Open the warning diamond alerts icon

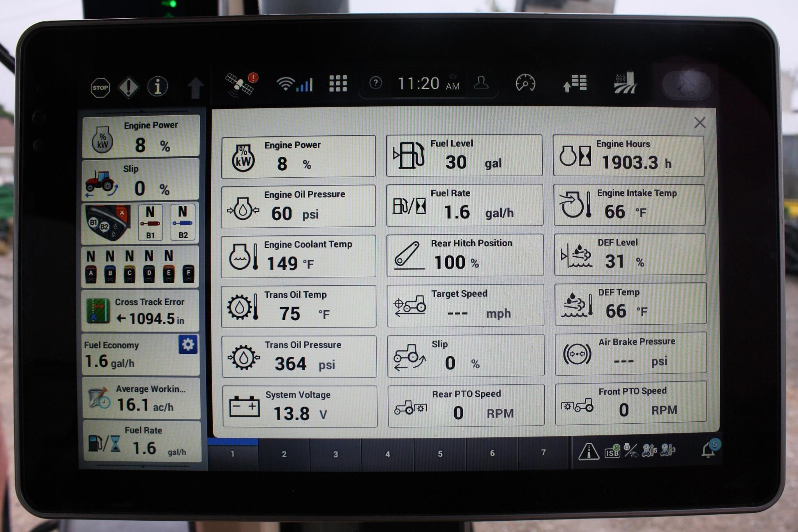click(x=129, y=87)
